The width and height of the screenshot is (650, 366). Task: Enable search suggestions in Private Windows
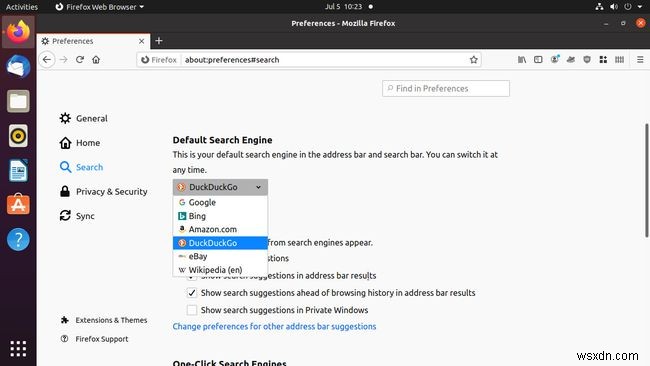point(192,310)
